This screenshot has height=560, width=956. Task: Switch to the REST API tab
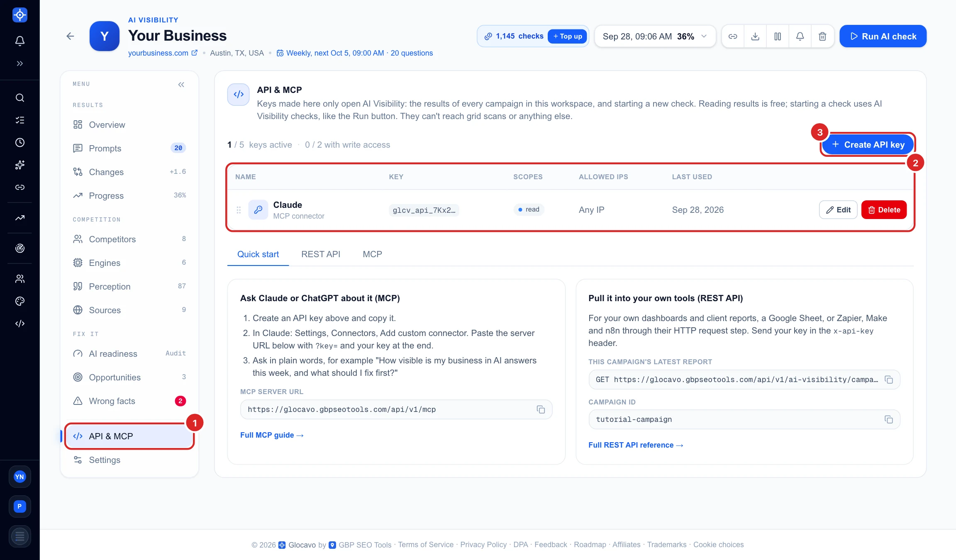click(x=321, y=254)
